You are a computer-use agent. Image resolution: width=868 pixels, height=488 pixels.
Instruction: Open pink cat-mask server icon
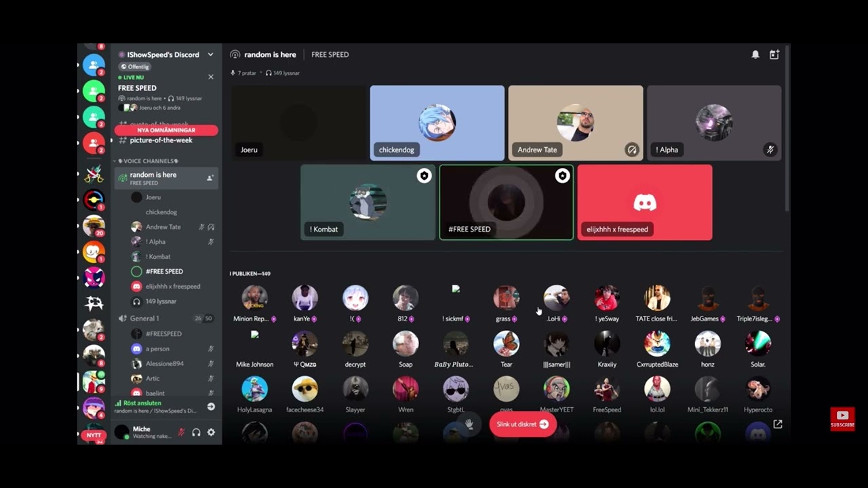pyautogui.click(x=94, y=277)
